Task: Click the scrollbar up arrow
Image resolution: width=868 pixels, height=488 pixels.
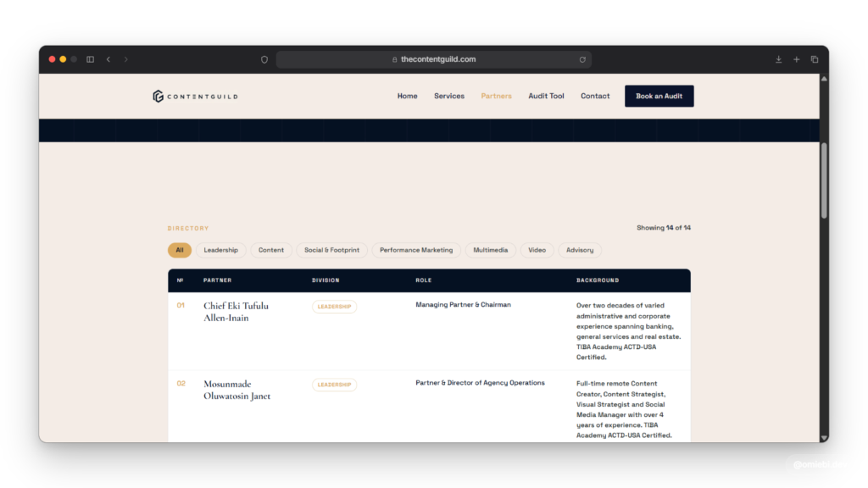Action: pyautogui.click(x=824, y=79)
